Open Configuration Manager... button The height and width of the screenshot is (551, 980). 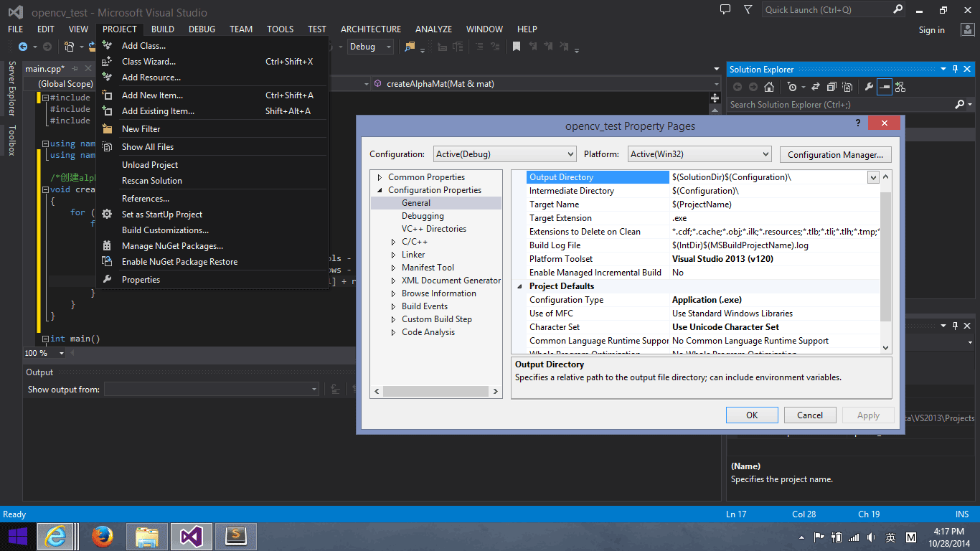(x=835, y=154)
